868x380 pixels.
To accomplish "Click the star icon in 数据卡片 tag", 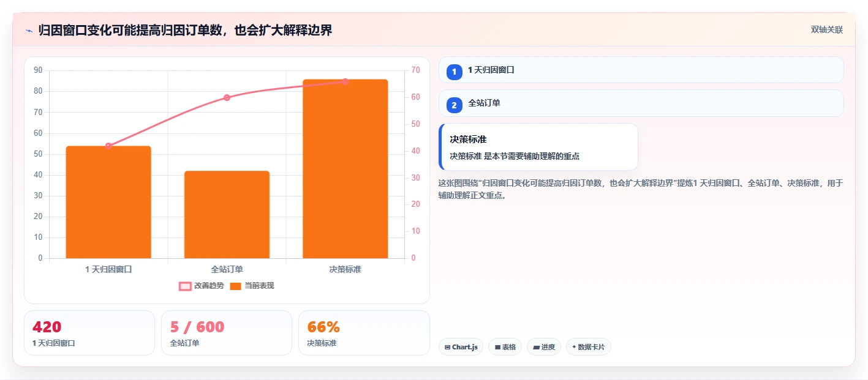I will click(x=574, y=347).
